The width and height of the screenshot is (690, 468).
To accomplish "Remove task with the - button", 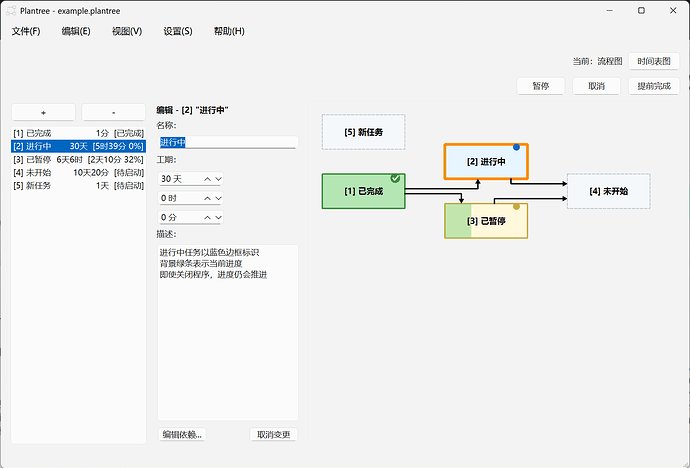I will 114,113.
